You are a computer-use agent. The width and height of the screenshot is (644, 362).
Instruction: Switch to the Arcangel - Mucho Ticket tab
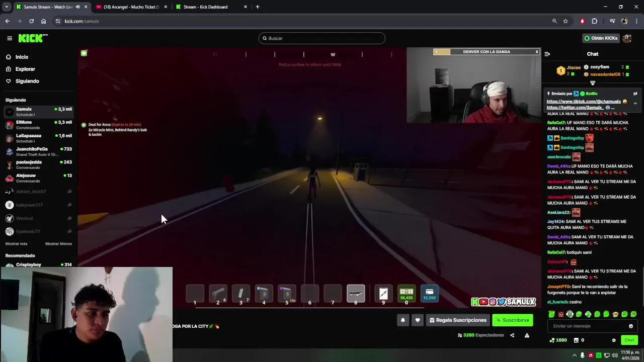[131, 7]
